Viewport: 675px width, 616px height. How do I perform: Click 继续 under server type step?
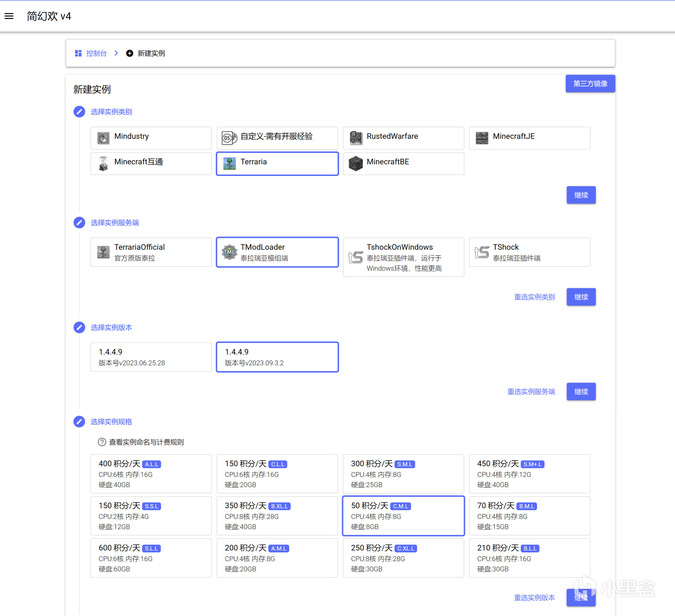pos(581,297)
